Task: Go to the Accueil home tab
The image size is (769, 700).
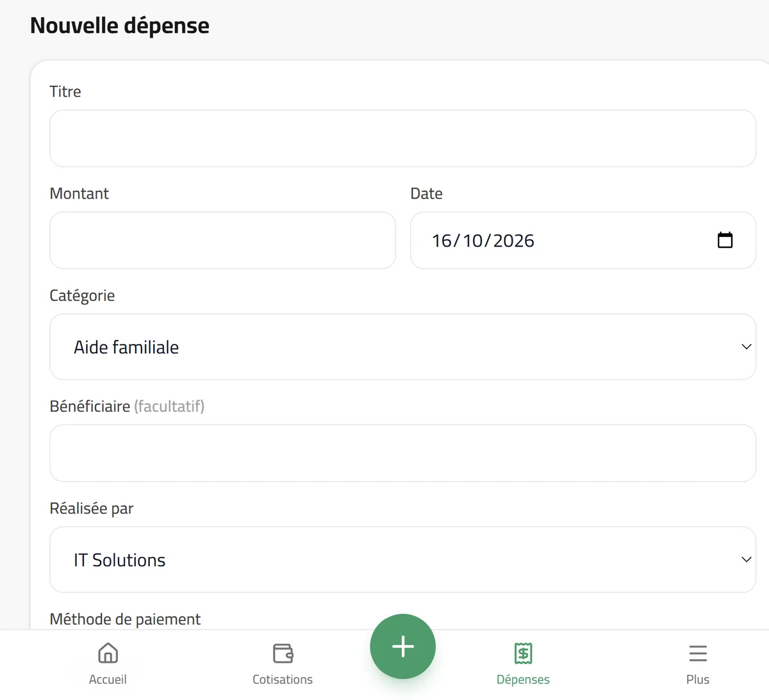Action: (108, 664)
